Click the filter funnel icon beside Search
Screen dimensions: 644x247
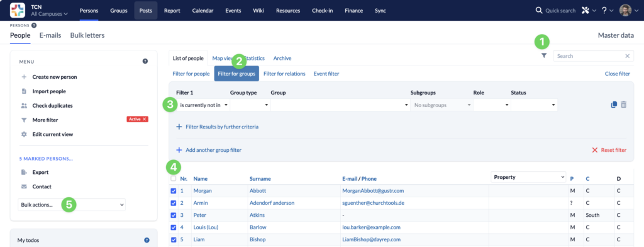pos(544,55)
